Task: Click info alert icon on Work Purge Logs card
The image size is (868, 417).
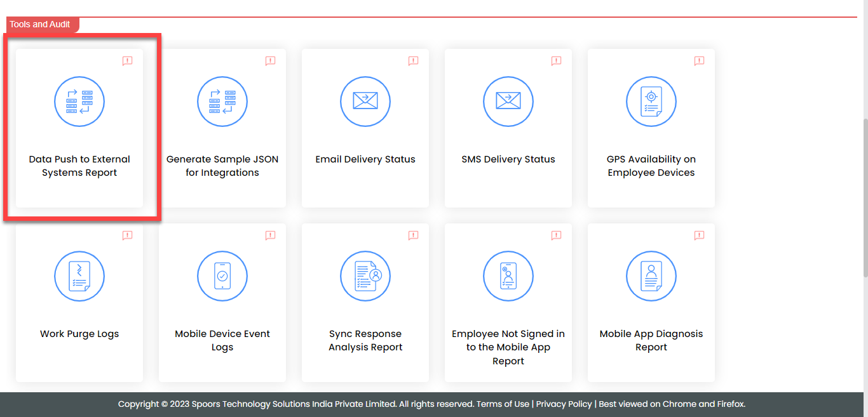Action: tap(127, 235)
